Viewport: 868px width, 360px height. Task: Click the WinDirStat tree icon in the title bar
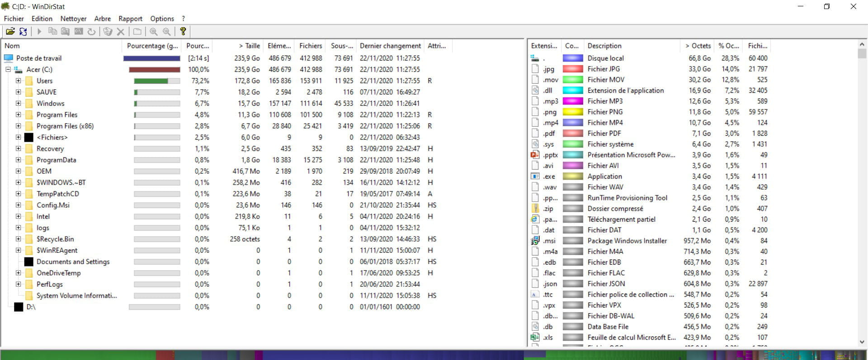tap(5, 6)
